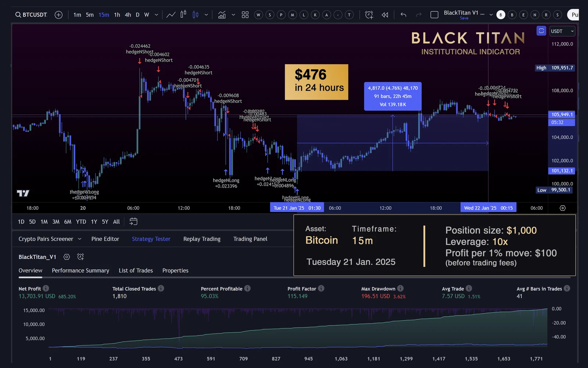Select the 1m timeframe
The image size is (588, 368).
pyautogui.click(x=77, y=15)
